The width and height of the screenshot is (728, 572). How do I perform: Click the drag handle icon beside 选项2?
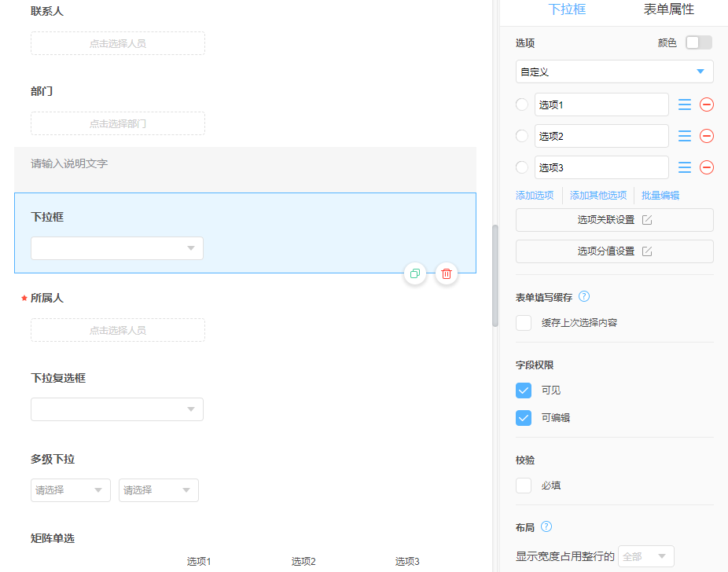[x=685, y=136]
